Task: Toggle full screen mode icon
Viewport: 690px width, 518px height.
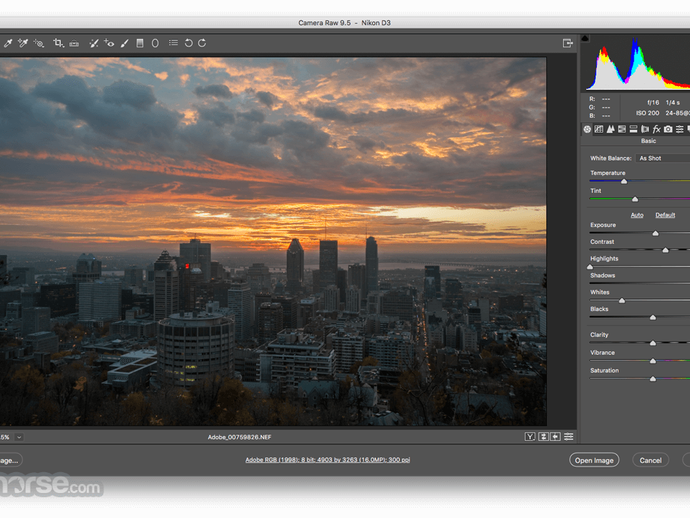Action: [x=568, y=43]
